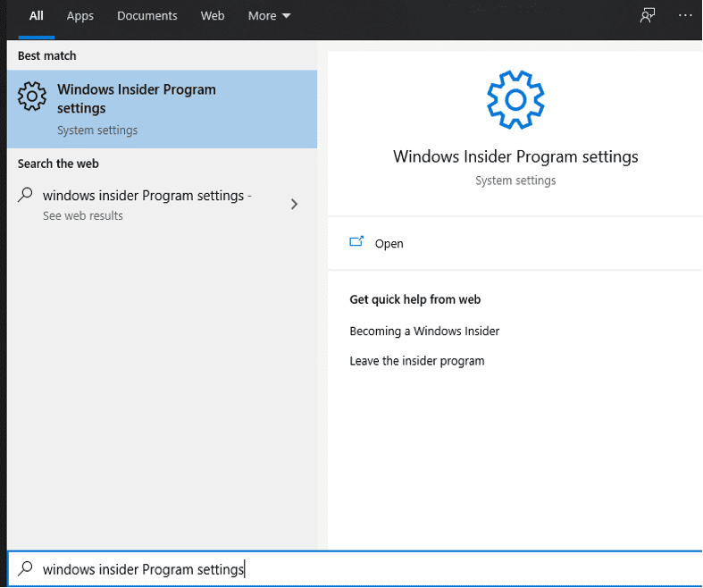Click the Windows Insider Program settings preview title
703x588 pixels.
[515, 157]
